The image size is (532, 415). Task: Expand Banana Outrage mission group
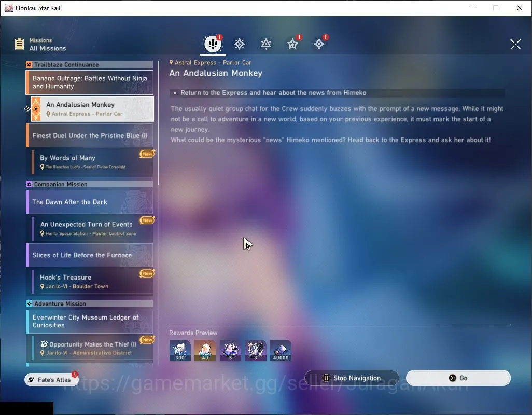pos(90,82)
